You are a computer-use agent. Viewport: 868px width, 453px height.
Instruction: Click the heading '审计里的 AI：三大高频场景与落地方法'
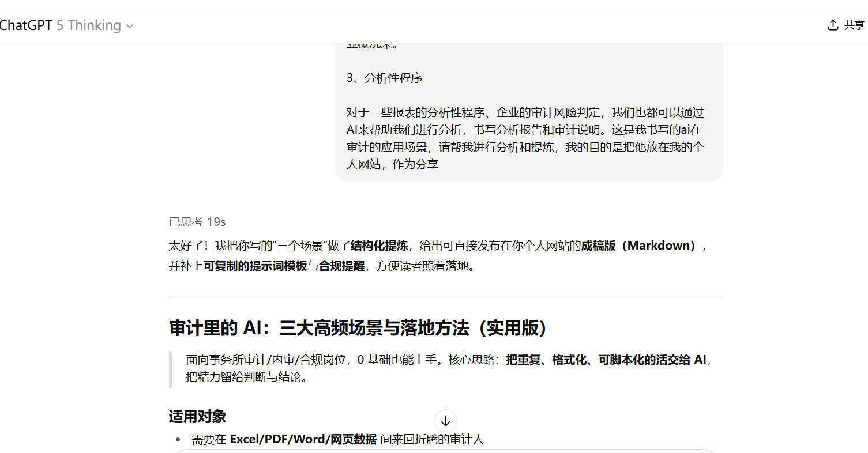[358, 327]
